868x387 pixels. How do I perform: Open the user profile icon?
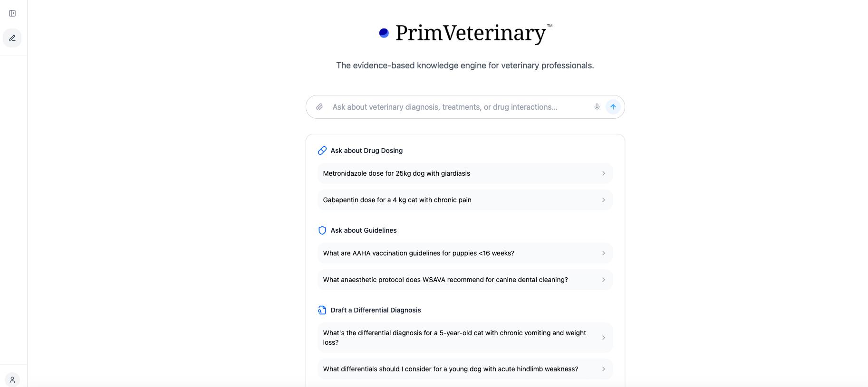click(x=12, y=380)
